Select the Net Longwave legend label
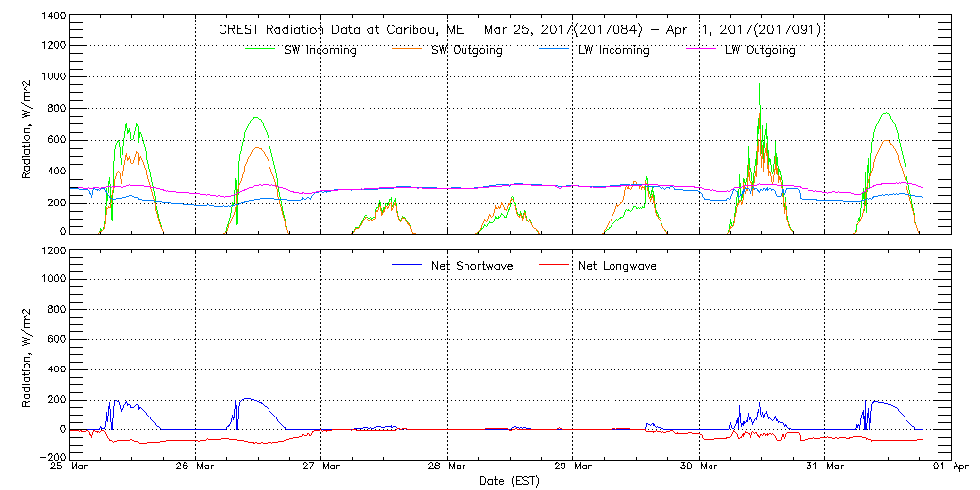The height and width of the screenshot is (490, 980). [613, 266]
